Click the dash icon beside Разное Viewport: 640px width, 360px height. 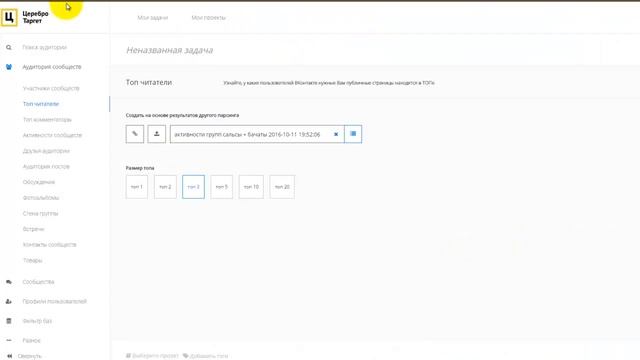pyautogui.click(x=9, y=340)
